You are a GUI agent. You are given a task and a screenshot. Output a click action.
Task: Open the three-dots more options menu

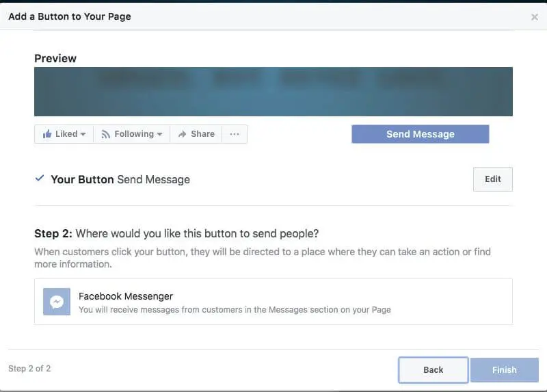pyautogui.click(x=235, y=134)
